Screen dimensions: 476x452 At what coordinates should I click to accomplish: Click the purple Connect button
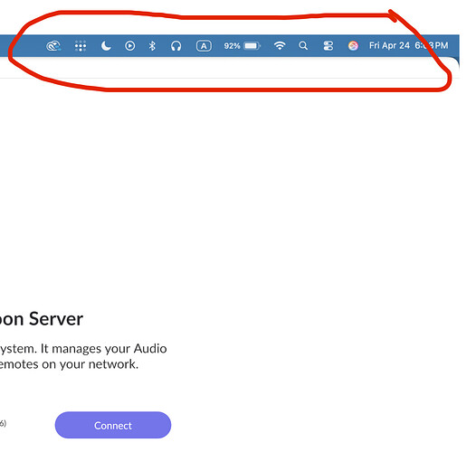click(113, 425)
